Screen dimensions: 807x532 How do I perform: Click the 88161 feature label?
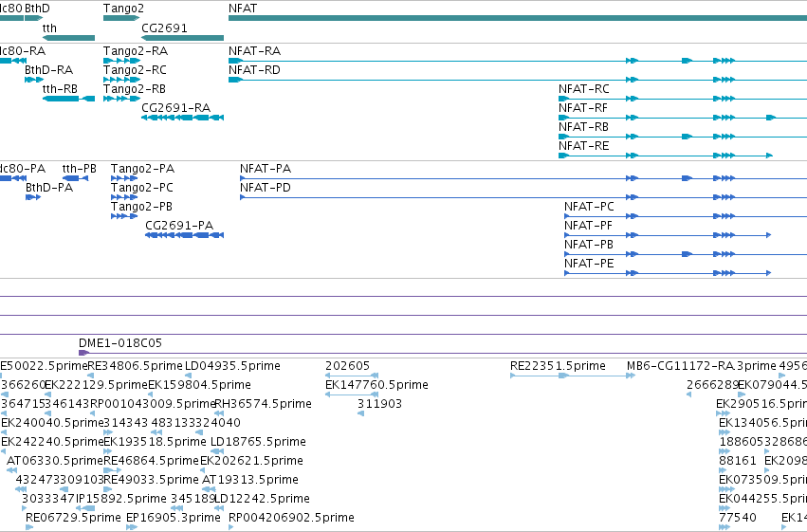(738, 461)
